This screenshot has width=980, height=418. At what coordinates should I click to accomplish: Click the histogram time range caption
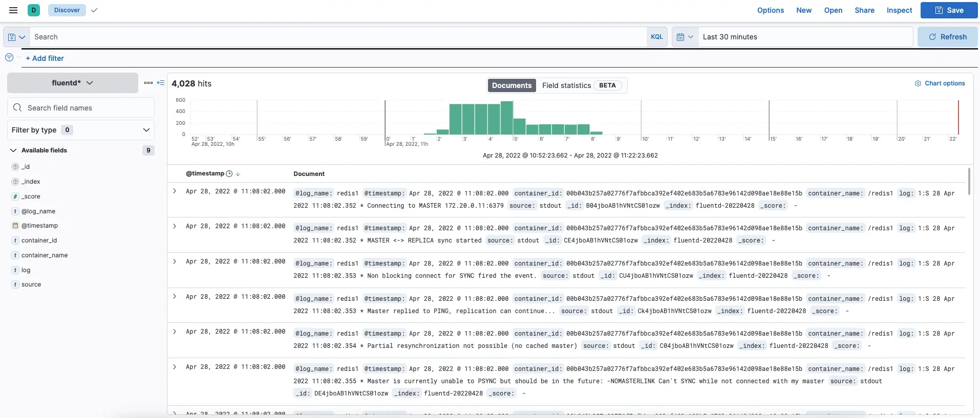[570, 156]
